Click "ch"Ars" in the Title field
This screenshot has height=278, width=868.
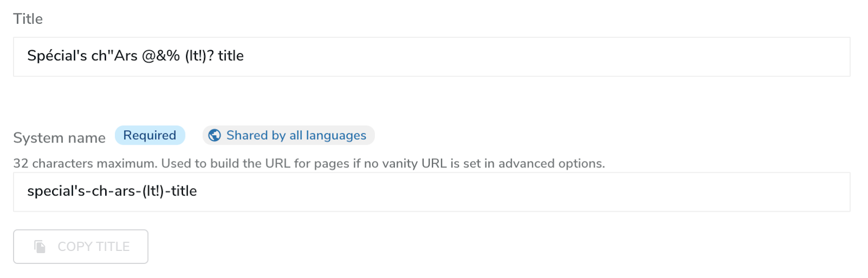pos(114,56)
